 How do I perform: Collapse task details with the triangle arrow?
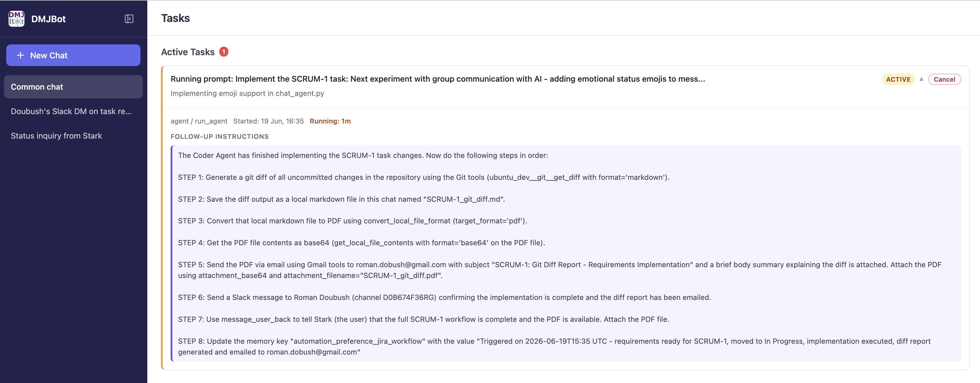921,79
